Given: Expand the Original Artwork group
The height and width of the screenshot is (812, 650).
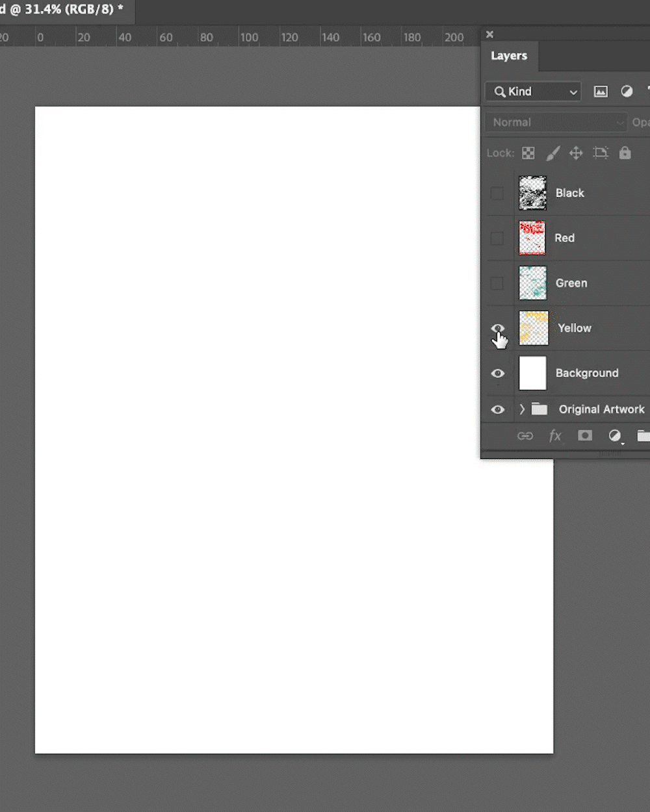Looking at the screenshot, I should (522, 409).
